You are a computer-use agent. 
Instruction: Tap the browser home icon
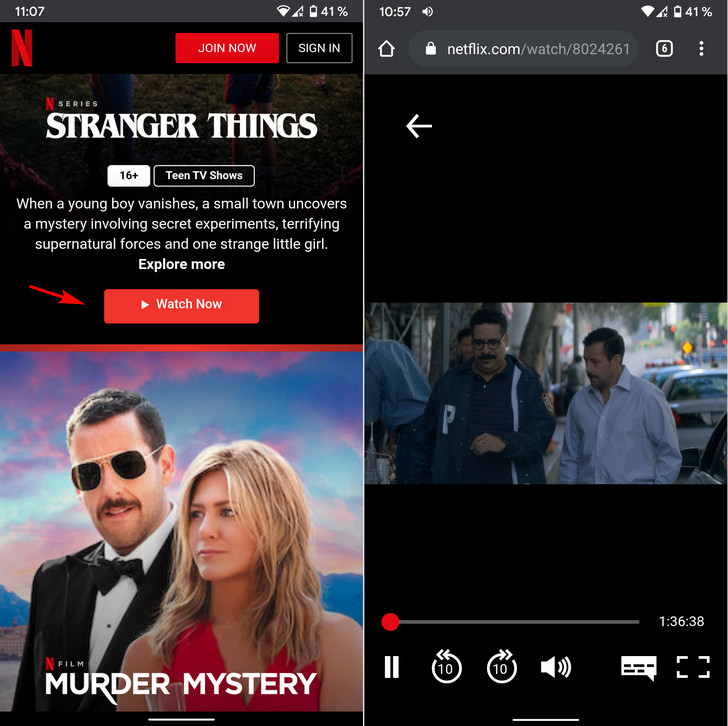(386, 48)
